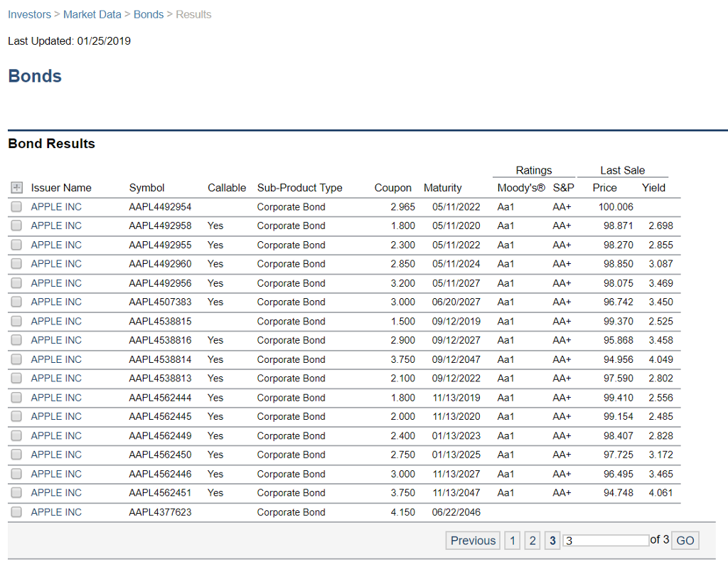728x577 pixels.
Task: Tick the checkbox for bond AAPL4492954
Action: 16,207
